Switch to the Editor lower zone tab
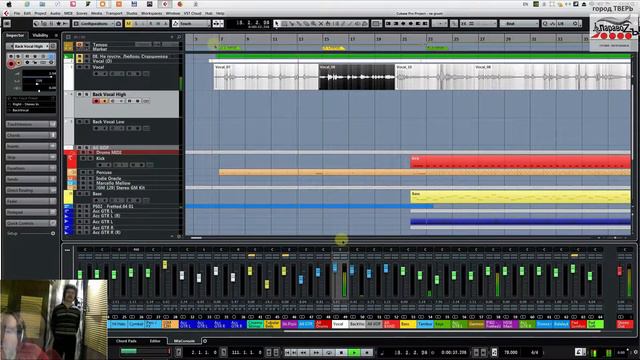Image resolution: width=640 pixels, height=360 pixels. [x=155, y=341]
